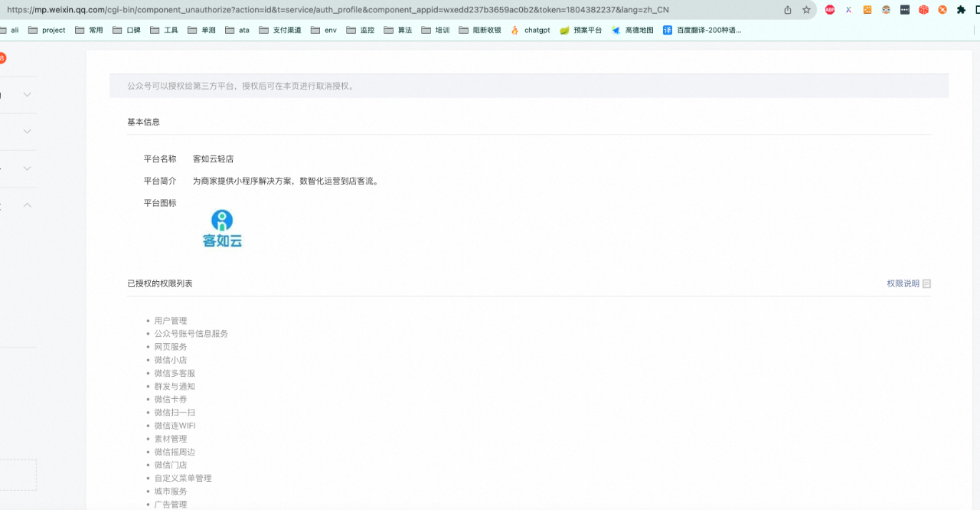
Task: Click the 群发与通知 permission item
Action: [175, 387]
